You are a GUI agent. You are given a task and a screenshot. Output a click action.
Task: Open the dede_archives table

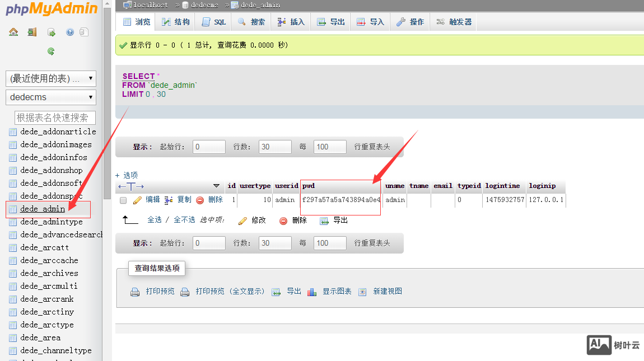49,274
